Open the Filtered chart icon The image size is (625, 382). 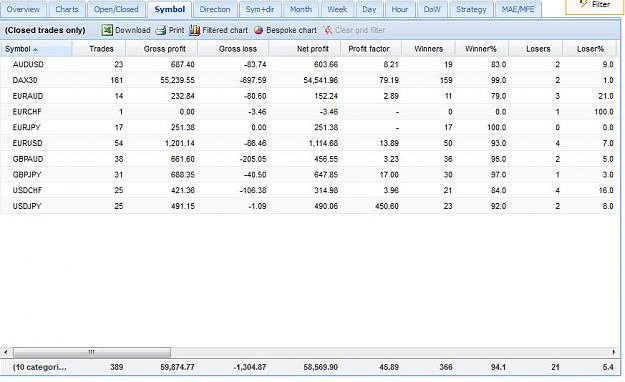pyautogui.click(x=194, y=30)
